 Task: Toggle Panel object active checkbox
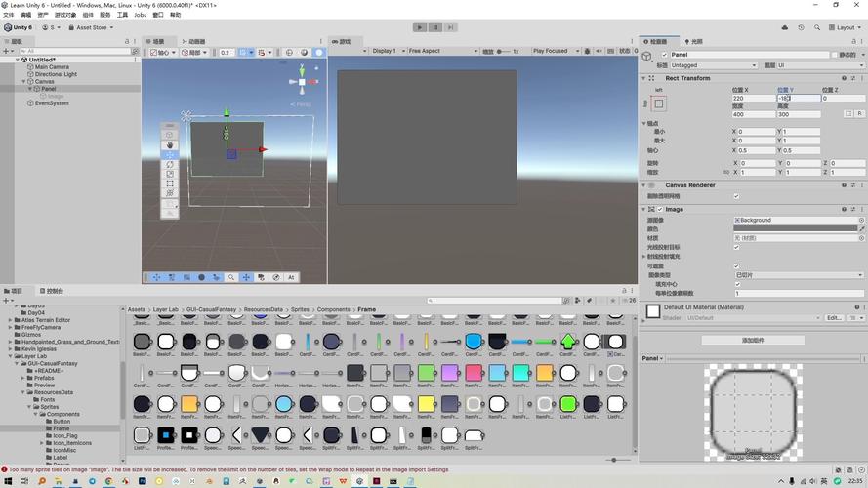click(664, 55)
